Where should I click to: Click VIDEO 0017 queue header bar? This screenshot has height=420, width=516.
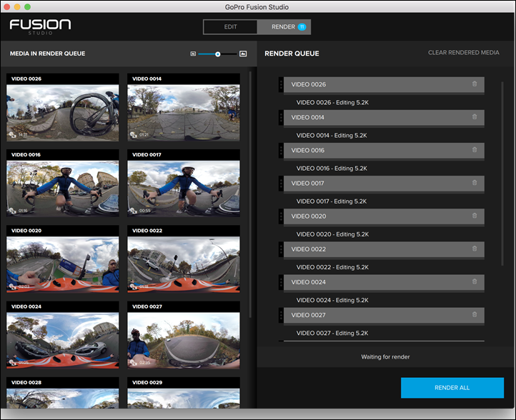click(x=384, y=183)
